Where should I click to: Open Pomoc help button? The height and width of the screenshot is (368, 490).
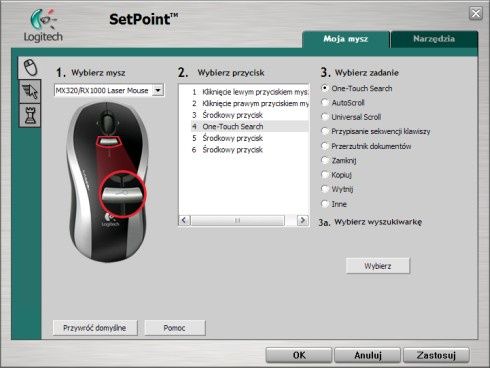(174, 328)
